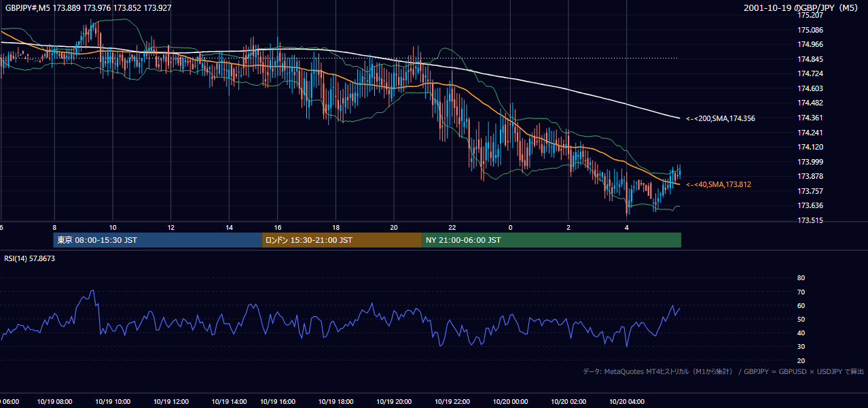
Task: Click price axis value 174.120
Action: pos(810,147)
